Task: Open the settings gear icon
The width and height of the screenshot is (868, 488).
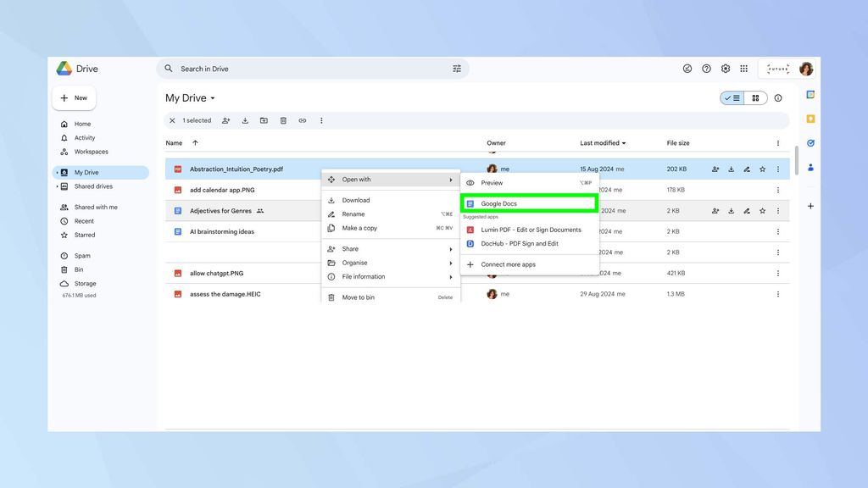Action: 726,69
